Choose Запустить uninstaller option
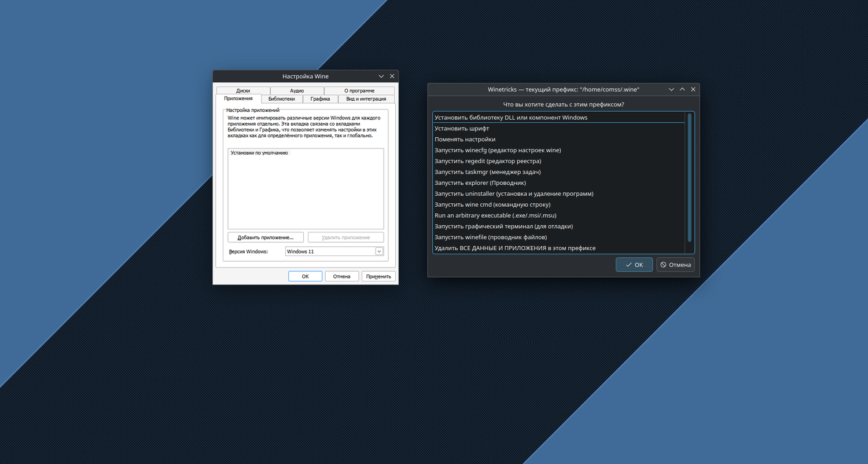Screen dimensions: 868x464 559,194
